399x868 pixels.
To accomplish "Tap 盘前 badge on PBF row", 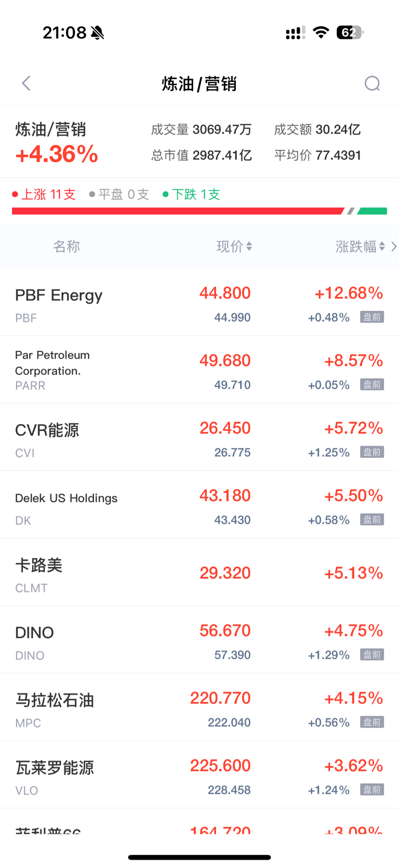I will [372, 317].
